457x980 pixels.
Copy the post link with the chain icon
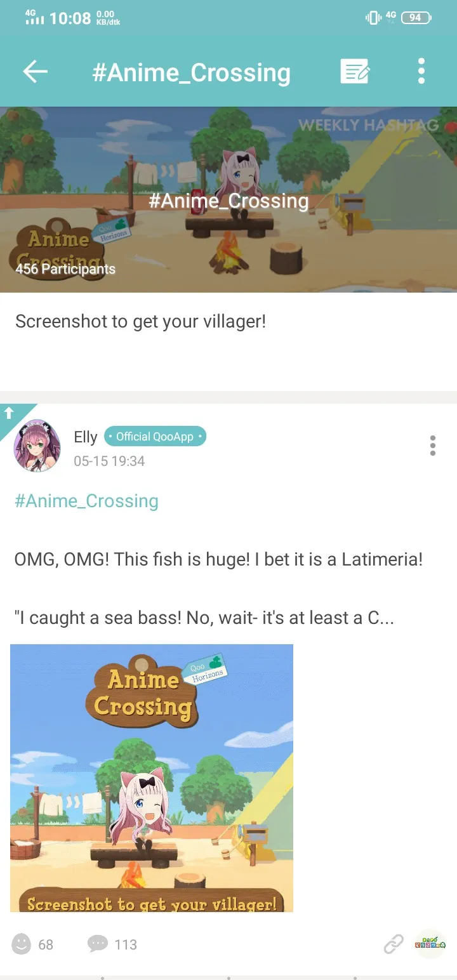pyautogui.click(x=394, y=944)
